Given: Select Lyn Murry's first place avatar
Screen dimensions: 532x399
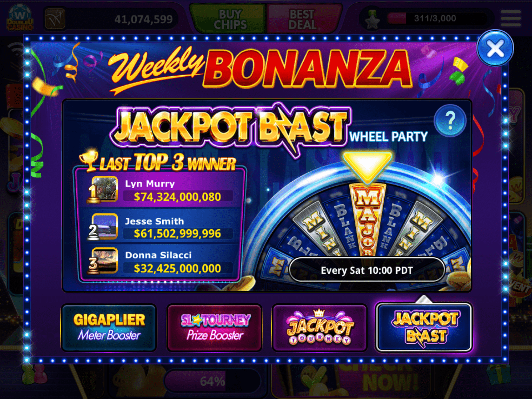Looking at the screenshot, I should [105, 189].
